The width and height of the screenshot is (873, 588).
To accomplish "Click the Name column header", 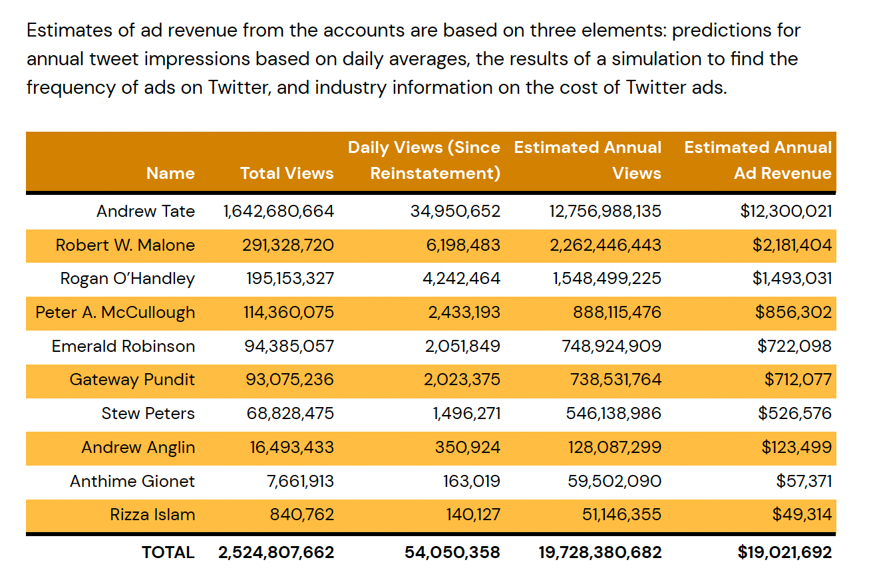I will (170, 174).
